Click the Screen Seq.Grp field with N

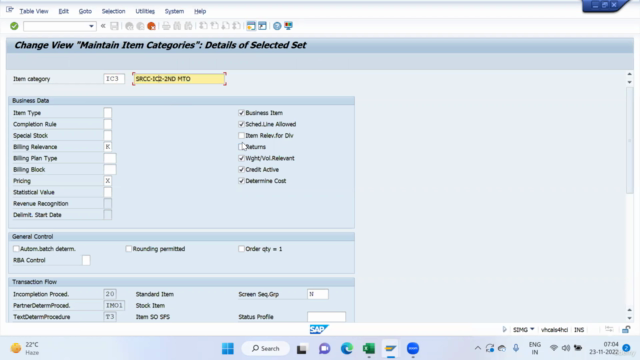[318, 294]
